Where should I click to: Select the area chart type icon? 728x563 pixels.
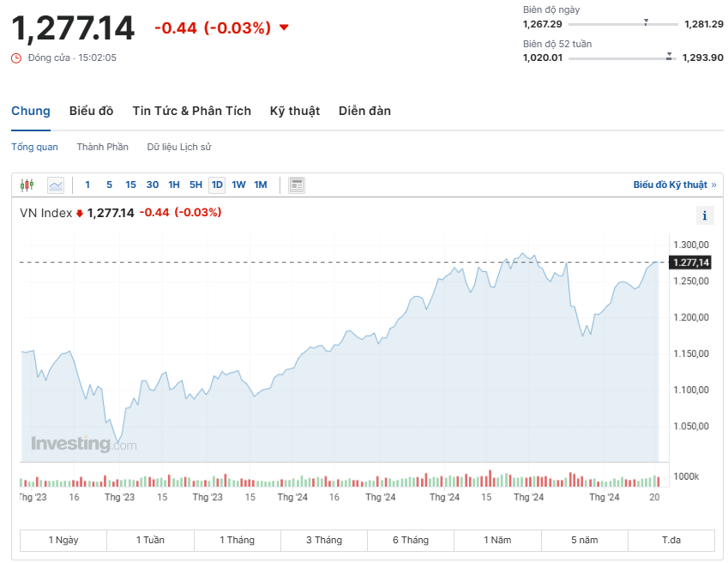[x=56, y=185]
